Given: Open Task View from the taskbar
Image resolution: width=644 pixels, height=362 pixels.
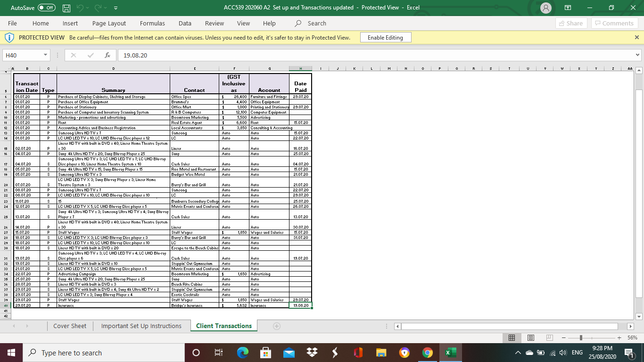Looking at the screenshot, I should click(x=218, y=353).
